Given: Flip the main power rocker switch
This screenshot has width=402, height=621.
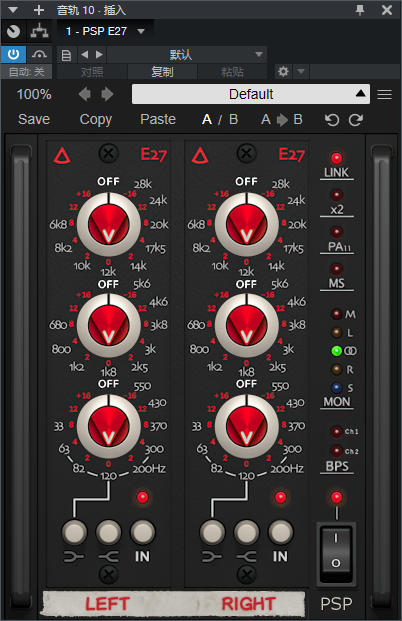Looking at the screenshot, I should [x=336, y=552].
